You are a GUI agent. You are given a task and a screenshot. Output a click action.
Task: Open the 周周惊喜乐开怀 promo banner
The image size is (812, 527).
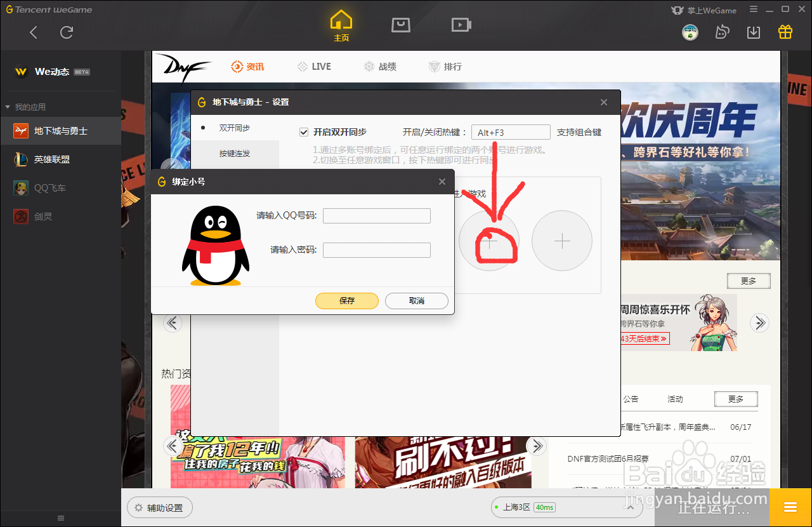coord(679,323)
